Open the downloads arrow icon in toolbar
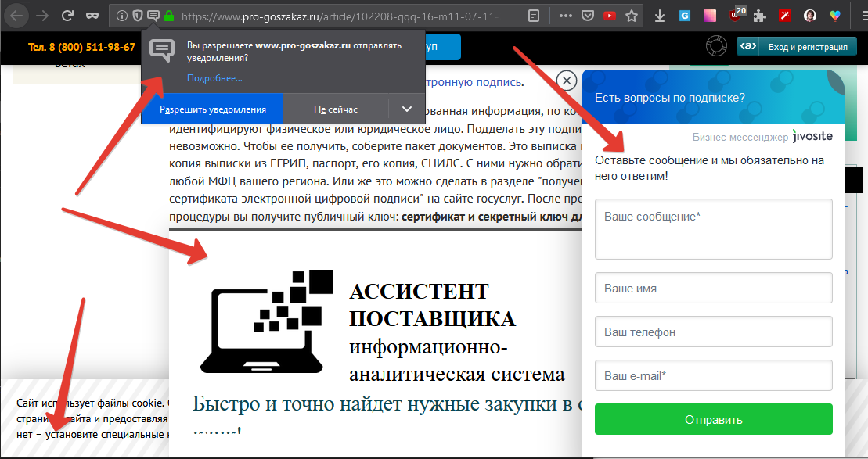This screenshot has height=459, width=868. pyautogui.click(x=660, y=15)
